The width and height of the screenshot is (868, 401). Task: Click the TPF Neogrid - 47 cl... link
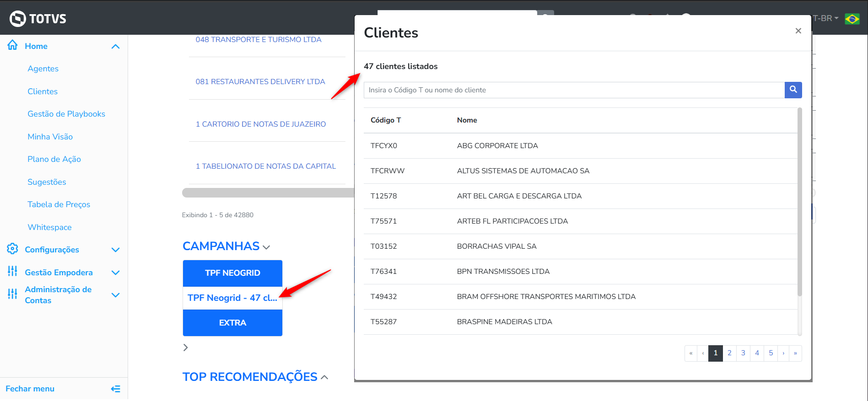232,298
